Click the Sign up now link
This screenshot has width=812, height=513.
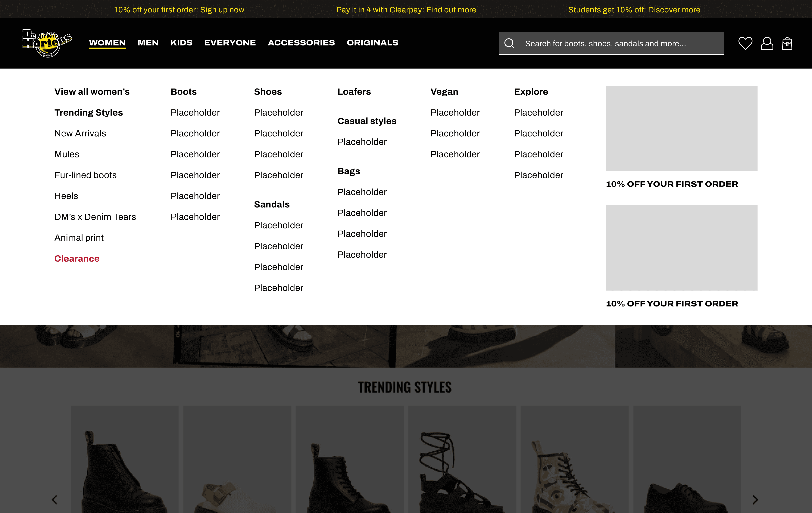(222, 10)
